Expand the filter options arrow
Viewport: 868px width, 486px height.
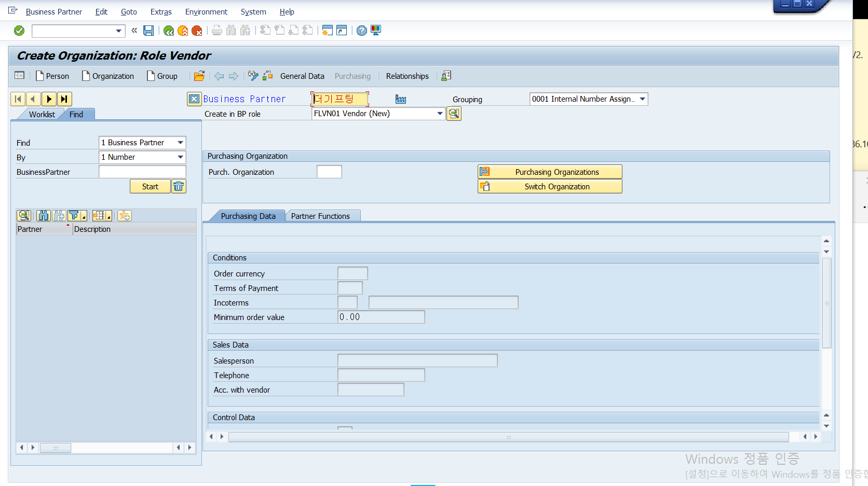click(84, 218)
